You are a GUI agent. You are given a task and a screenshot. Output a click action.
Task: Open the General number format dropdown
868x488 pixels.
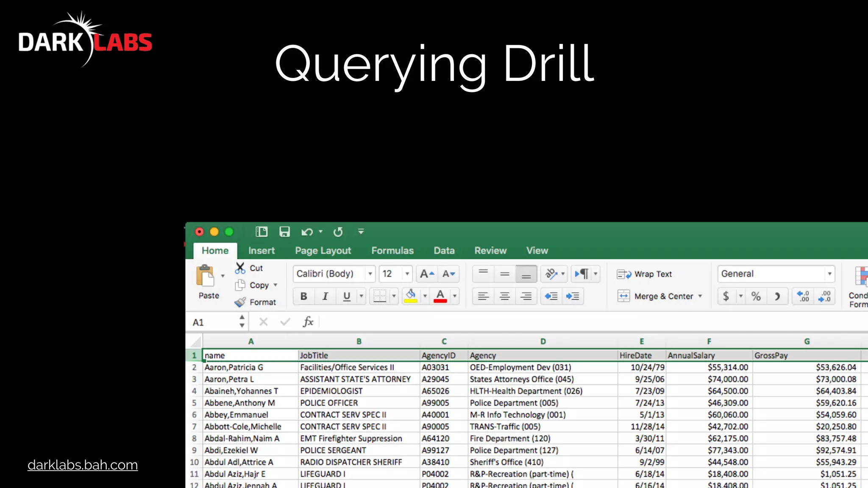(829, 274)
